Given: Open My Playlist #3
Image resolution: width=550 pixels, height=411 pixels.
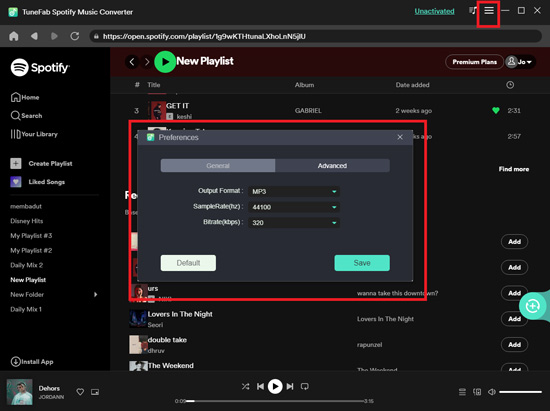Looking at the screenshot, I should [x=31, y=236].
